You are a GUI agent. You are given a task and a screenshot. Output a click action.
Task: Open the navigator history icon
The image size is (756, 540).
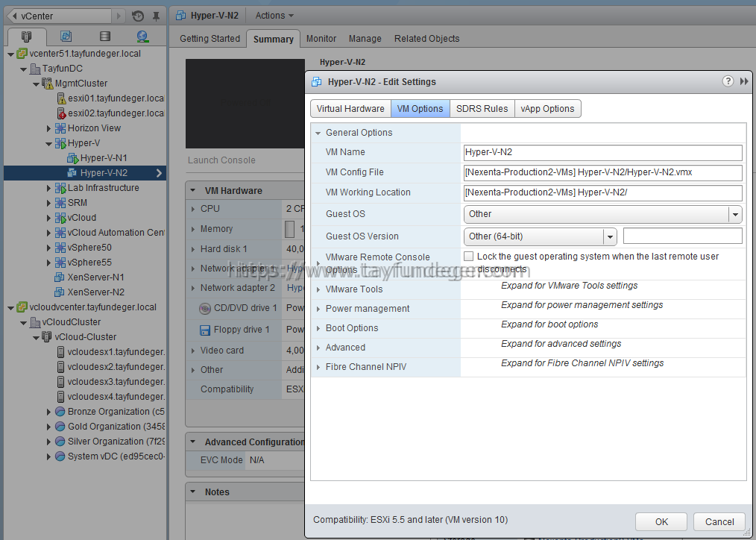click(138, 16)
